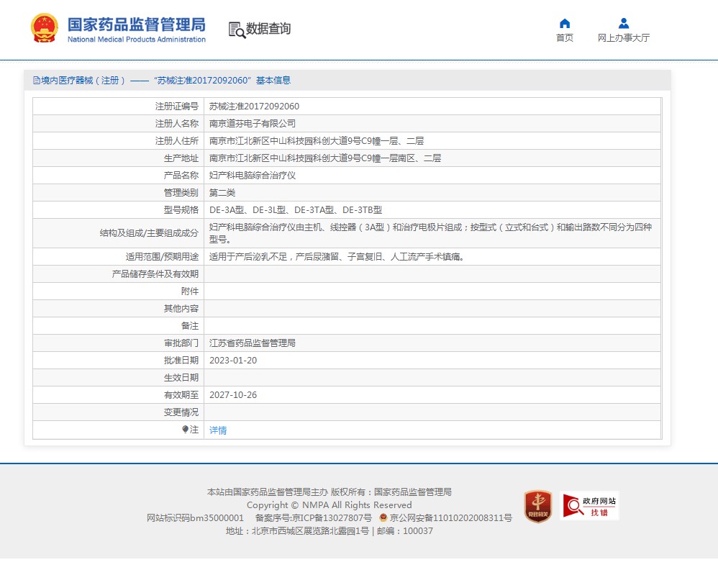The width and height of the screenshot is (718, 588).
Task: Open the 政府网站找错 badge
Action: [589, 505]
